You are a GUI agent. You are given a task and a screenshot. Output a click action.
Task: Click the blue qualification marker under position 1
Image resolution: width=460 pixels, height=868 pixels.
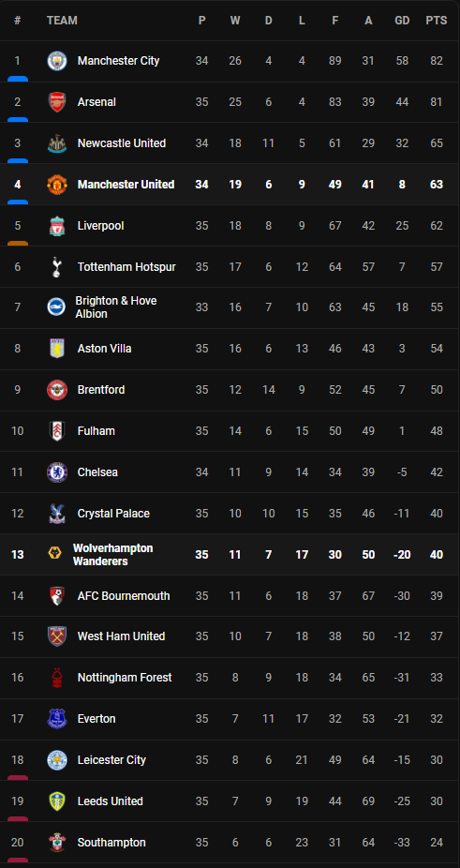[18, 79]
